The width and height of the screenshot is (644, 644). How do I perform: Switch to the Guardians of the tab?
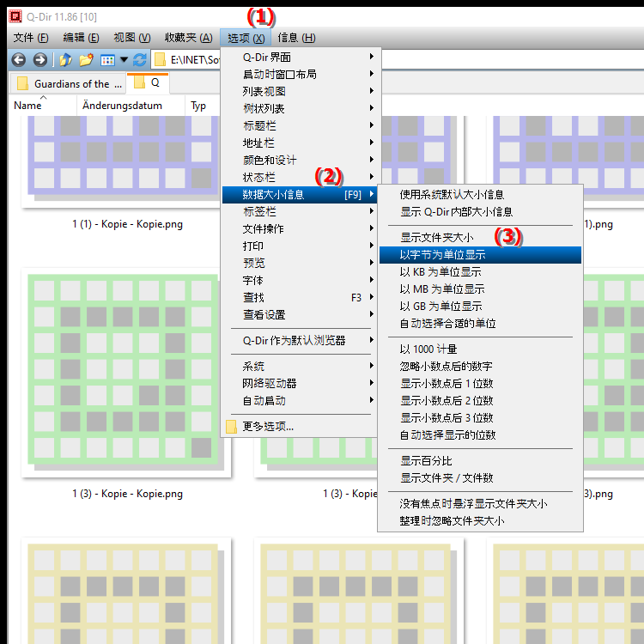70,83
